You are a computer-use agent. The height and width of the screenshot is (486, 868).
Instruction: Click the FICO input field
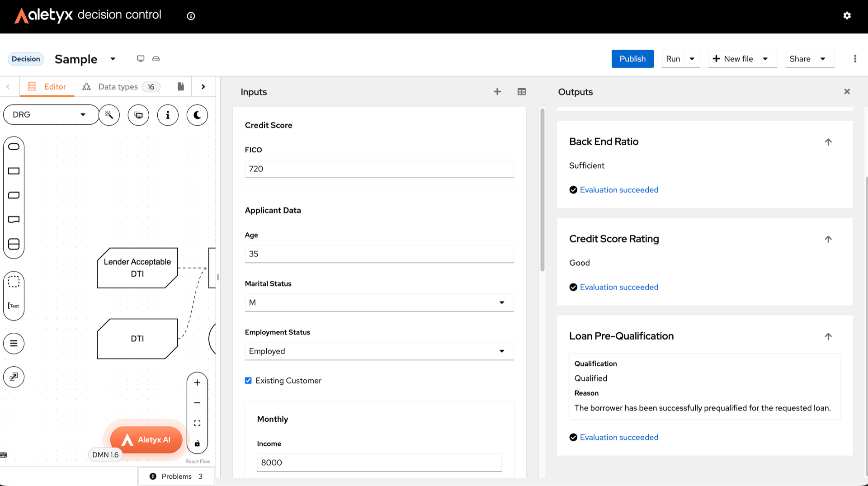(x=379, y=169)
